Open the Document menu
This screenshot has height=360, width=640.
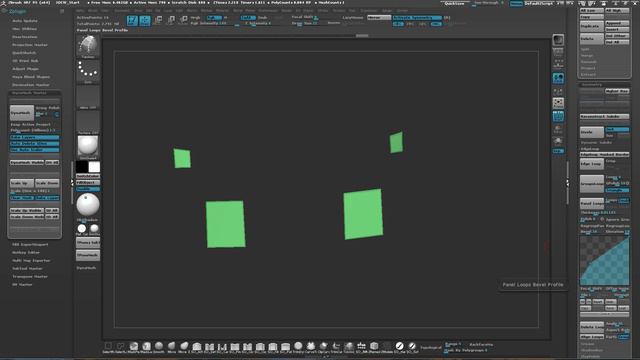[x=122, y=11]
